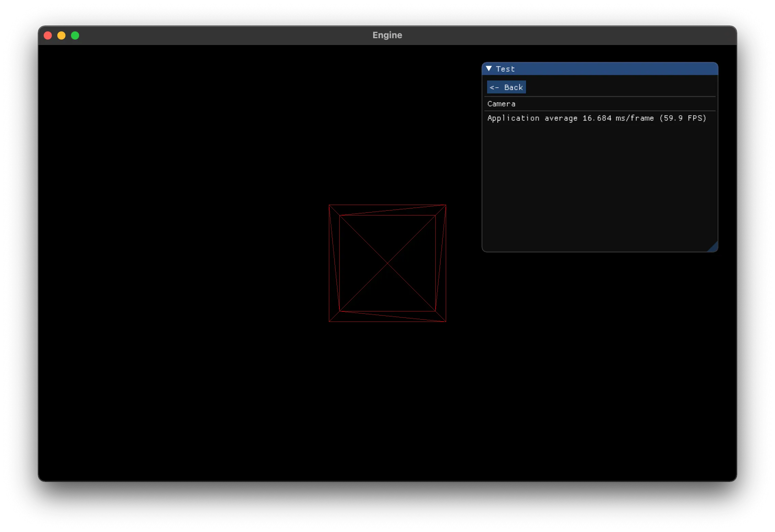Click the inner square's top-left corner
The height and width of the screenshot is (532, 775).
click(x=340, y=216)
